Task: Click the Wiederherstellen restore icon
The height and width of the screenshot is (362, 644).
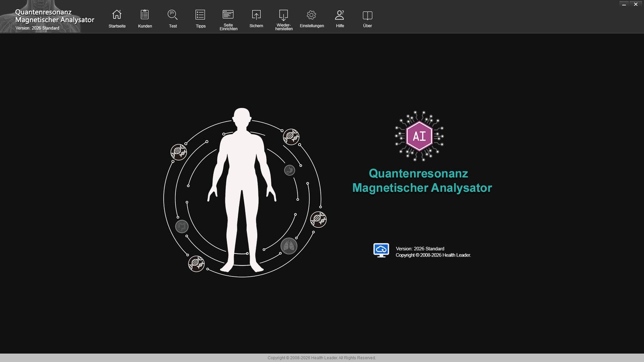Action: (283, 18)
